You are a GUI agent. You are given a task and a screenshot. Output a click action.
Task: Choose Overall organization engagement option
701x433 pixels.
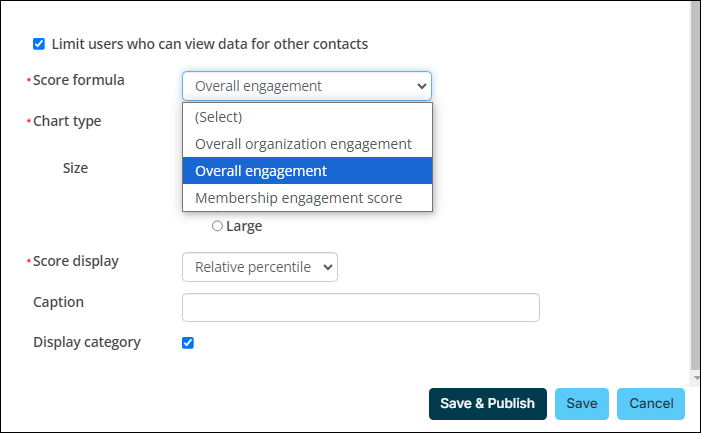(x=308, y=144)
